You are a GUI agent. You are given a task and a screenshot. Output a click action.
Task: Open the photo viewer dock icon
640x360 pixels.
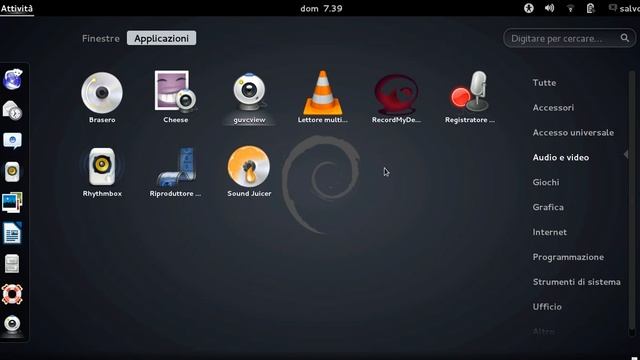(12, 202)
